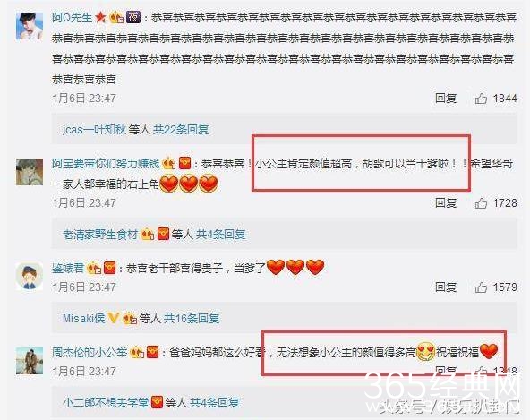
Task: Click the yellow V verified icon beside Misaki侯
Action: point(113,318)
